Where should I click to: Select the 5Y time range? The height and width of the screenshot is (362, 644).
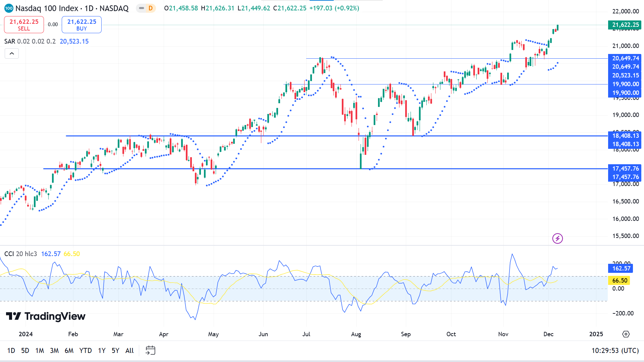click(x=115, y=351)
